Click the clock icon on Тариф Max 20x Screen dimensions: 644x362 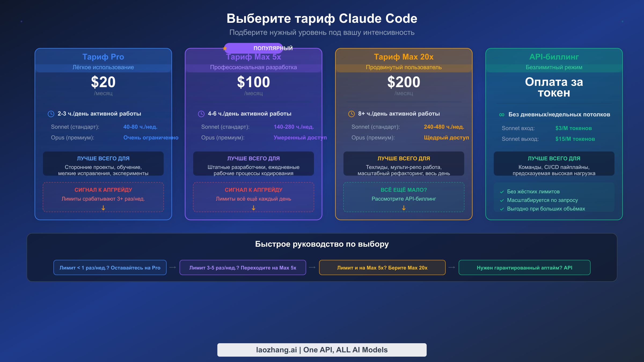(352, 114)
